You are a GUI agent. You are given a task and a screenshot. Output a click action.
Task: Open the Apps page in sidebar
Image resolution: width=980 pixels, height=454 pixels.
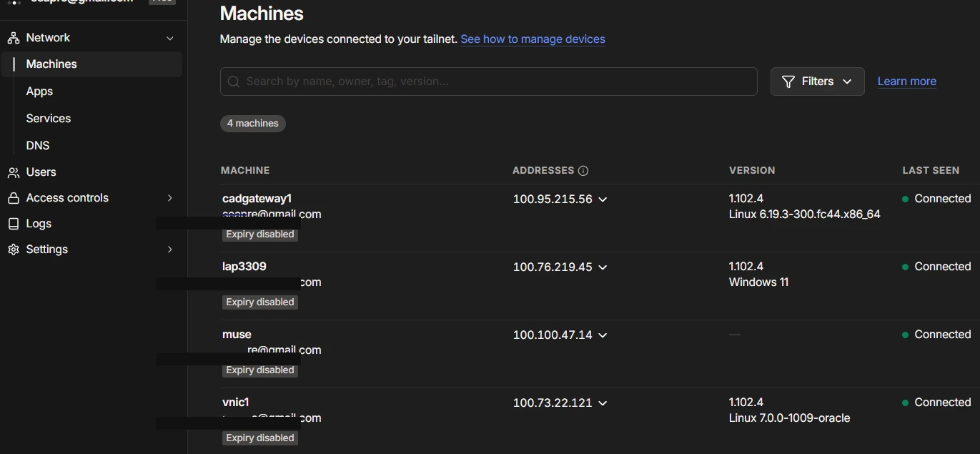[x=39, y=92]
